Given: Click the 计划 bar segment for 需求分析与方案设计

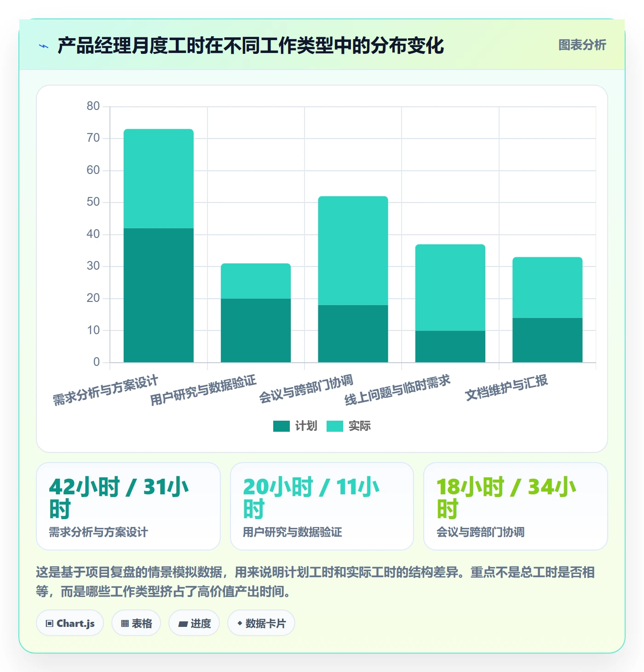Looking at the screenshot, I should [159, 295].
